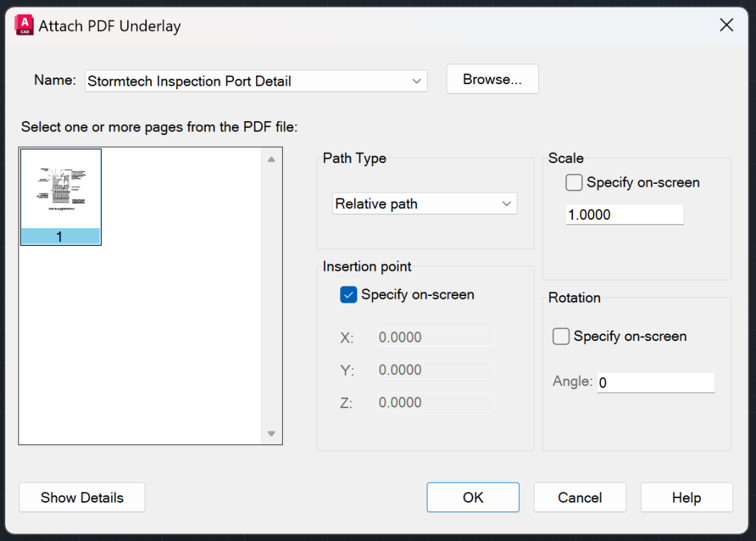Screen dimensions: 756x541
Task: Click the Browse button
Action: click(492, 79)
